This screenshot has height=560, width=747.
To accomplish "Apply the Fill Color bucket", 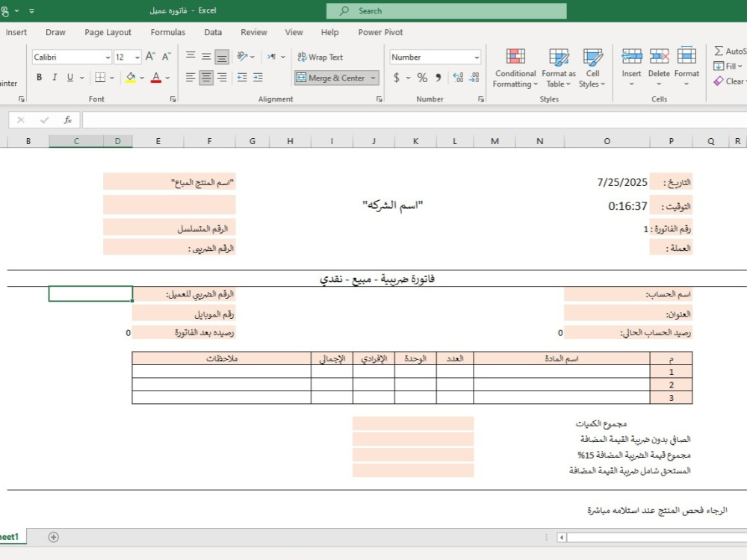I will click(x=130, y=77).
